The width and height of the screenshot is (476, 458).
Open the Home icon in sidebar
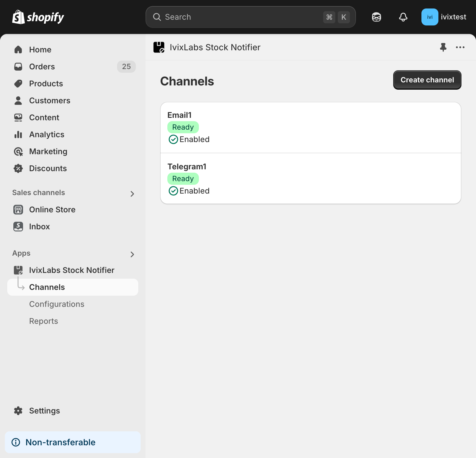click(18, 50)
